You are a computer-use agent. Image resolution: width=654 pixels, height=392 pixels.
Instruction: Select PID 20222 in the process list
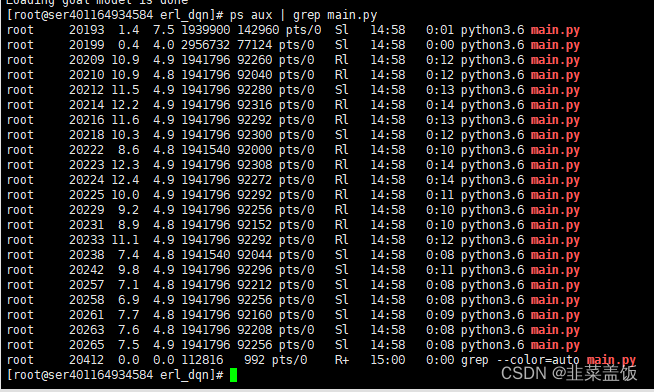pyautogui.click(x=86, y=150)
